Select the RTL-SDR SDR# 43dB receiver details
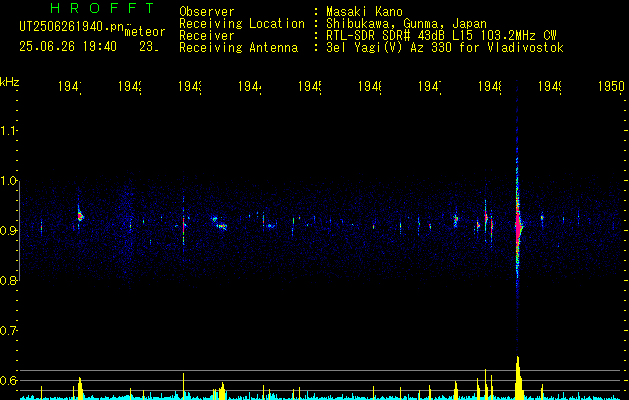This screenshot has height=400, width=629. (441, 36)
